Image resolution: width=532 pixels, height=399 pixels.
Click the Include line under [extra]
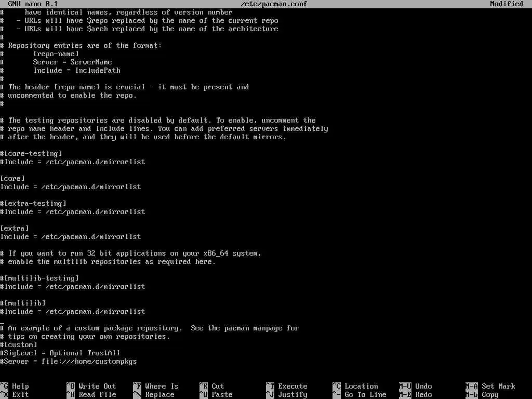click(x=71, y=236)
